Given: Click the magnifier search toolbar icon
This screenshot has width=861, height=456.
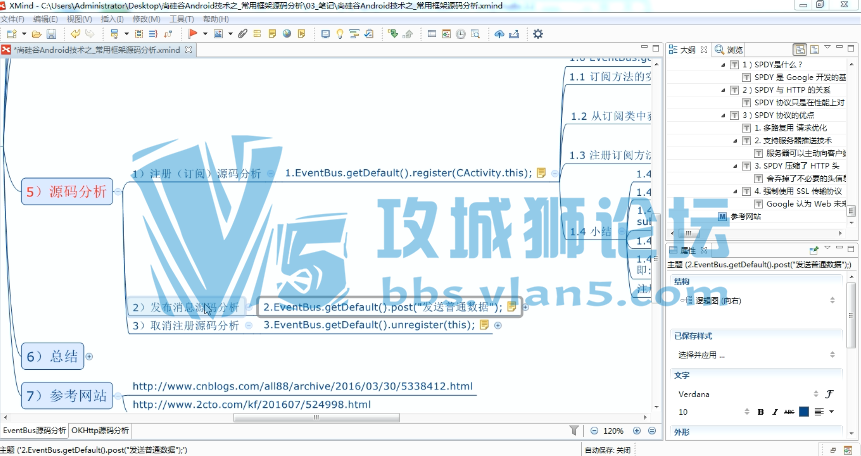Looking at the screenshot, I should [x=476, y=34].
